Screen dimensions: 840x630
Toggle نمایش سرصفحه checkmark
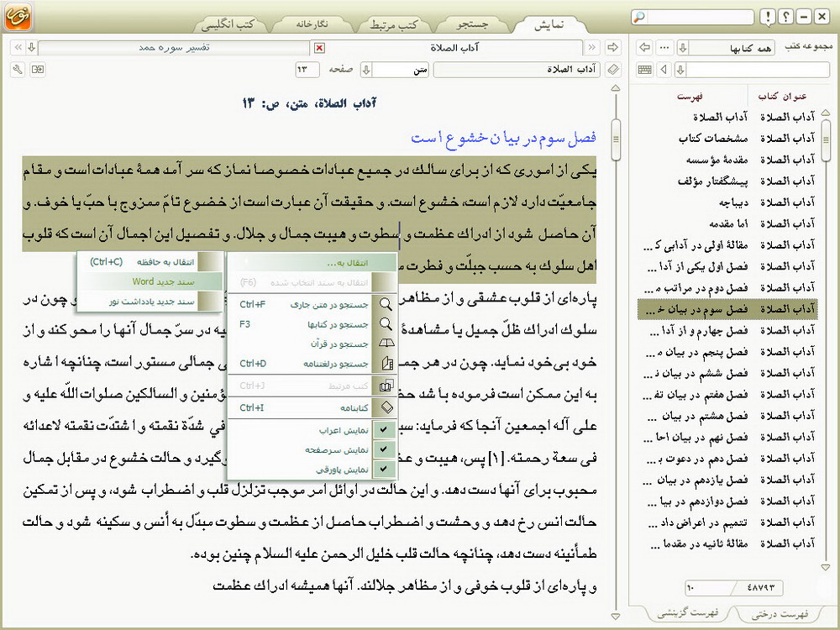pos(384,449)
